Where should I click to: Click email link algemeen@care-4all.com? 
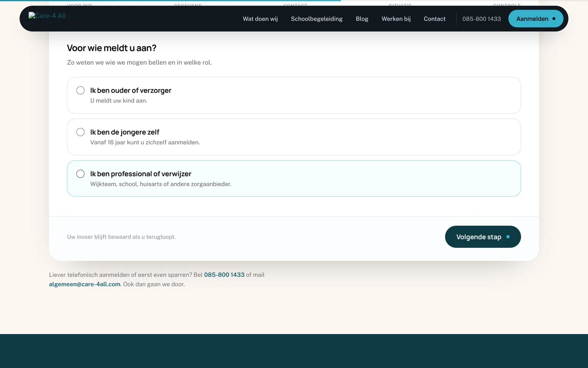click(x=85, y=284)
